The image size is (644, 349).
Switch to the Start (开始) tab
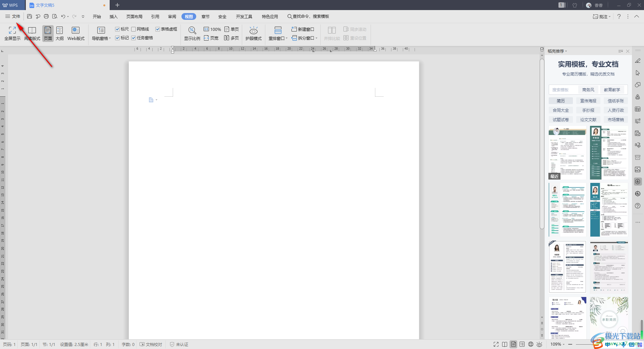click(97, 16)
